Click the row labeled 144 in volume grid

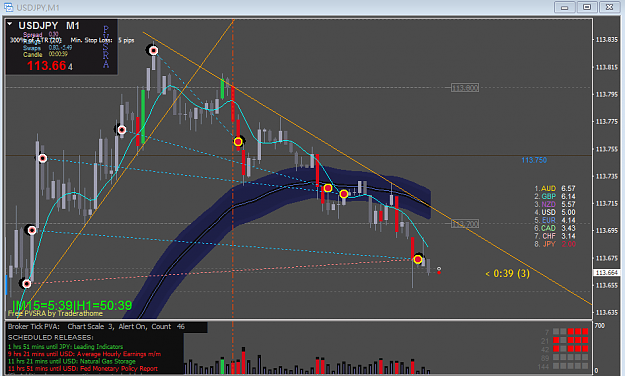[564, 366]
